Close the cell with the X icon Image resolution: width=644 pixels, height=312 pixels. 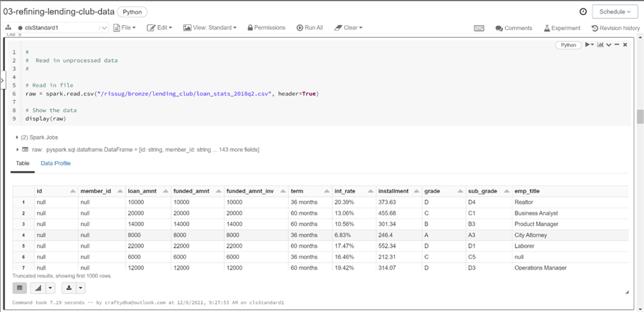pos(625,44)
